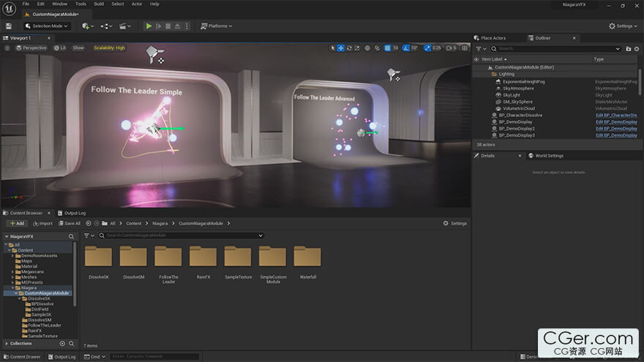Open the FollowTheLeader folder thumbnail
Viewport: 644px width, 362px height.
[168, 257]
